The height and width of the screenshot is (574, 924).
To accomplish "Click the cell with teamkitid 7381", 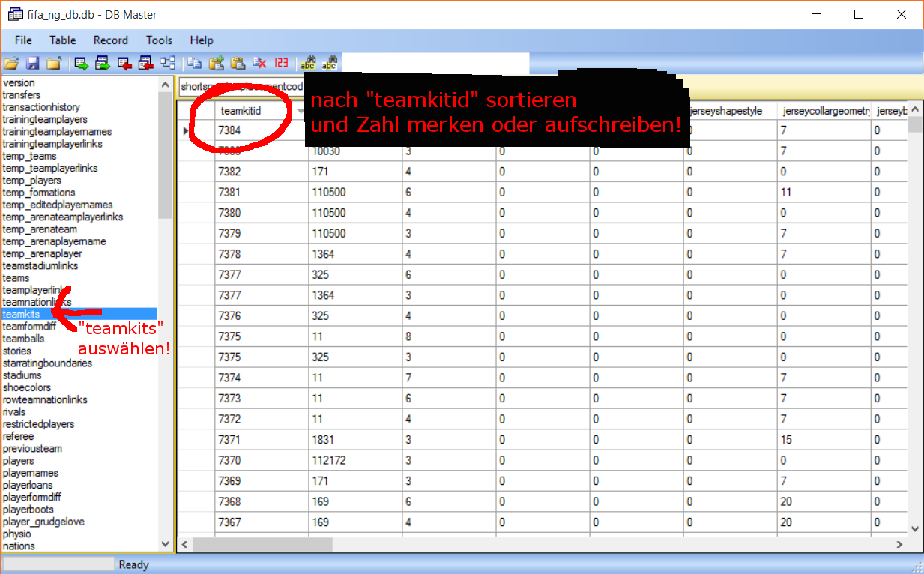I will pos(262,193).
